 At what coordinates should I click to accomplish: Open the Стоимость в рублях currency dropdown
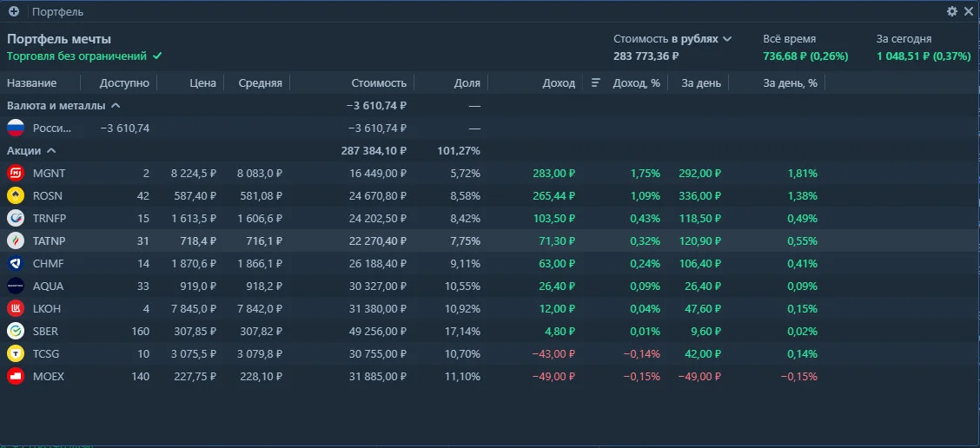coord(672,39)
